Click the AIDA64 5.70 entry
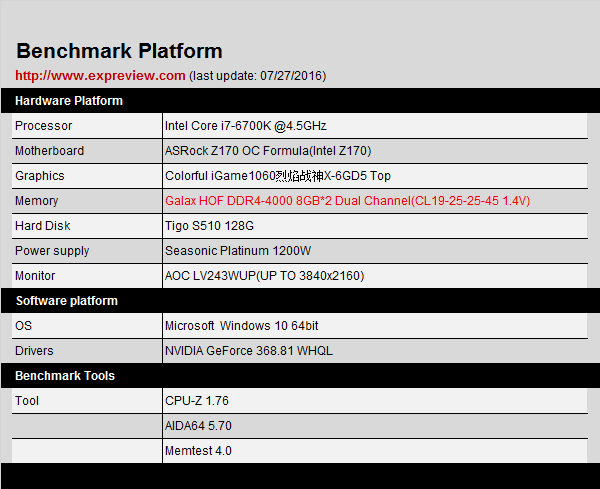 click(x=198, y=426)
